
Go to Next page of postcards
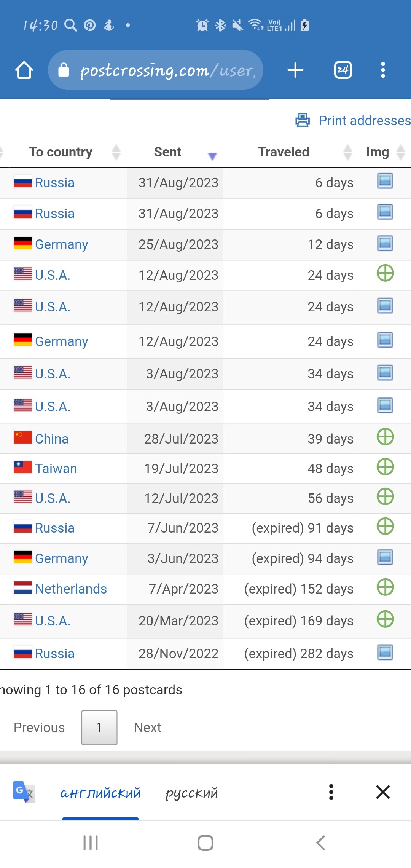click(x=148, y=728)
